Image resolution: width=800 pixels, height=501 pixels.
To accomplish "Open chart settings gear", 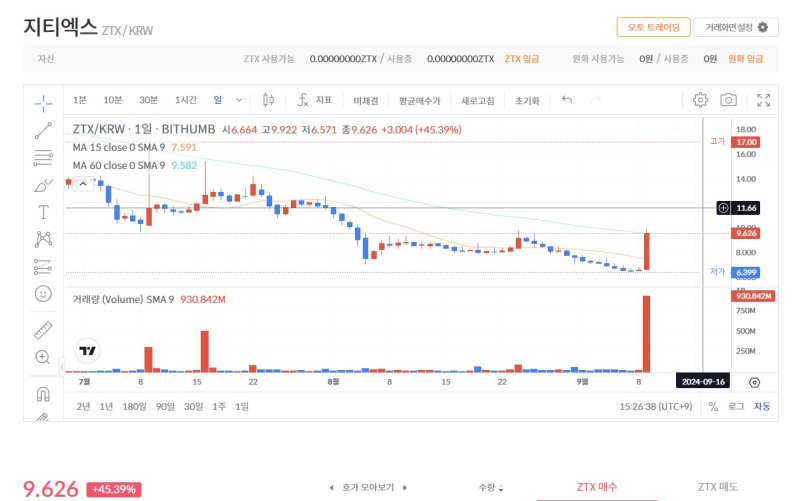I will click(700, 100).
